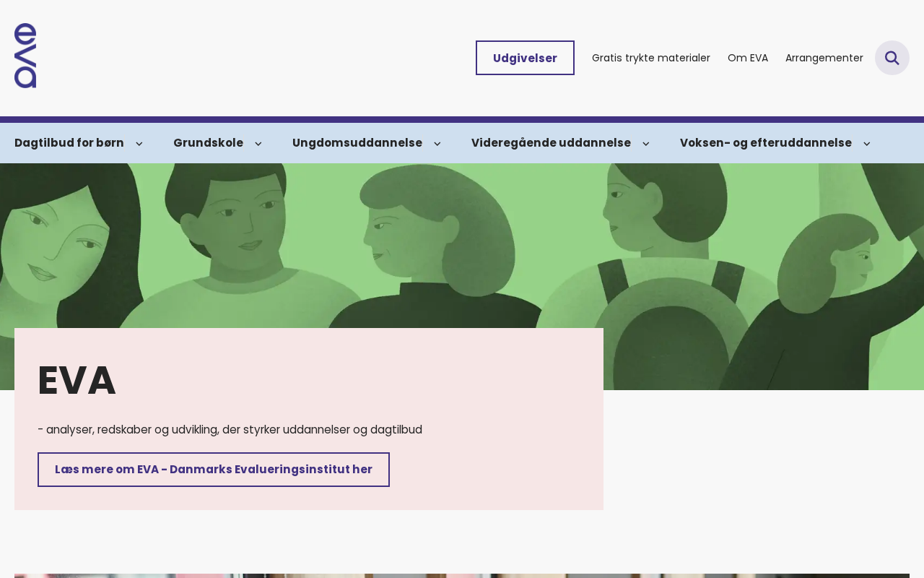
Task: Expand the Dagtilbud for børn chevron
Action: pos(139,144)
